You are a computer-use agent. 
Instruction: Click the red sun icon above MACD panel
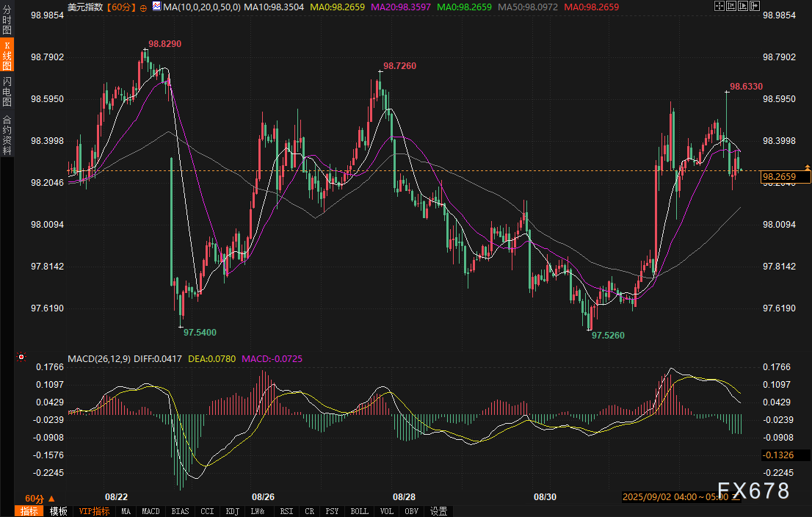(x=22, y=358)
